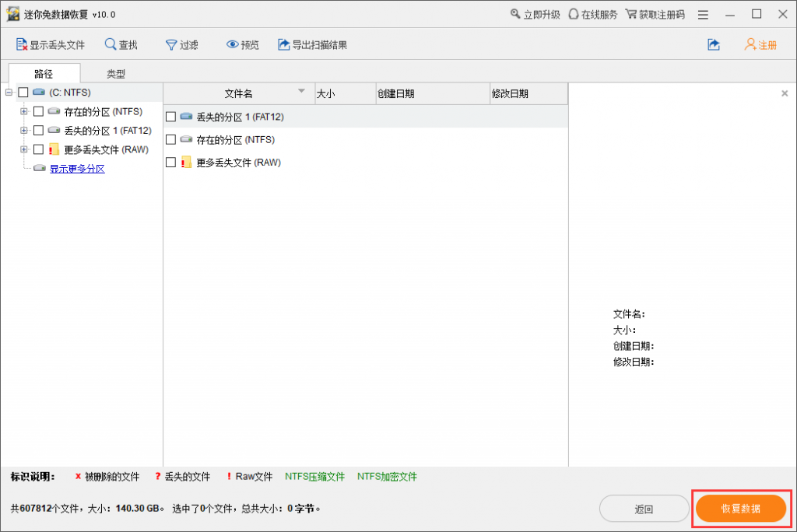Click drive icon of 存在的分区 in file list
This screenshot has width=797, height=532.
[x=186, y=139]
